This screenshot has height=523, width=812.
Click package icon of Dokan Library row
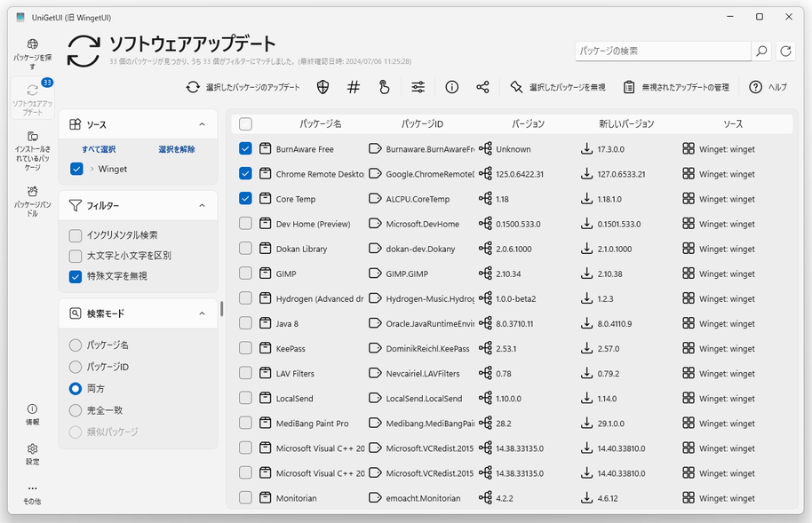(265, 248)
